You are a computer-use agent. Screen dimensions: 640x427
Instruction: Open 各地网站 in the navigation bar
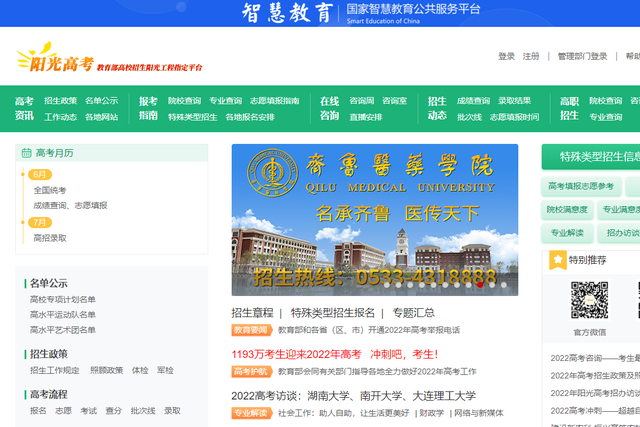(101, 117)
